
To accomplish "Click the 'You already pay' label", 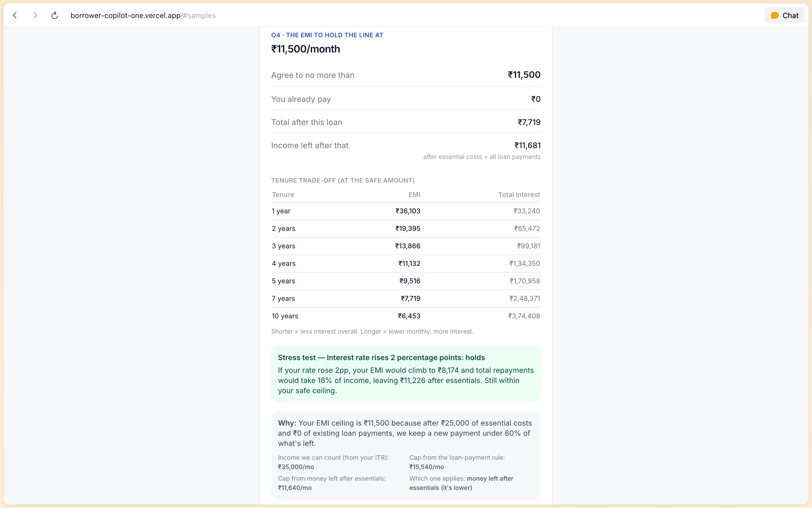I will 301,99.
